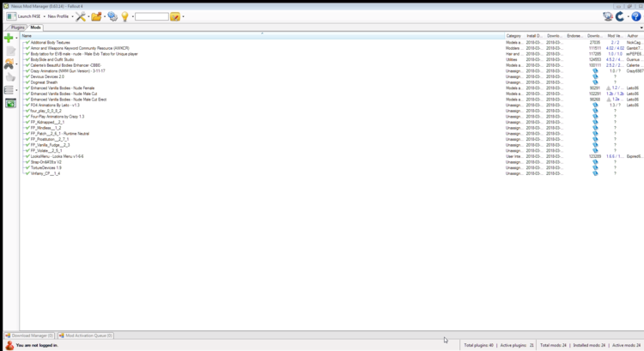Screen dimensions: 644x351
Task: Open the Mod Activation Queue (0) tab
Action: click(85, 336)
